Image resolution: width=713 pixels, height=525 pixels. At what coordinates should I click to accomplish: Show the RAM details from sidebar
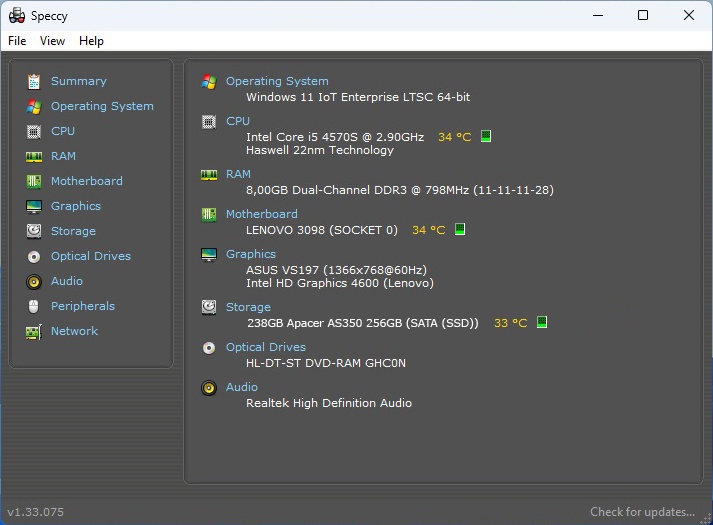click(63, 156)
